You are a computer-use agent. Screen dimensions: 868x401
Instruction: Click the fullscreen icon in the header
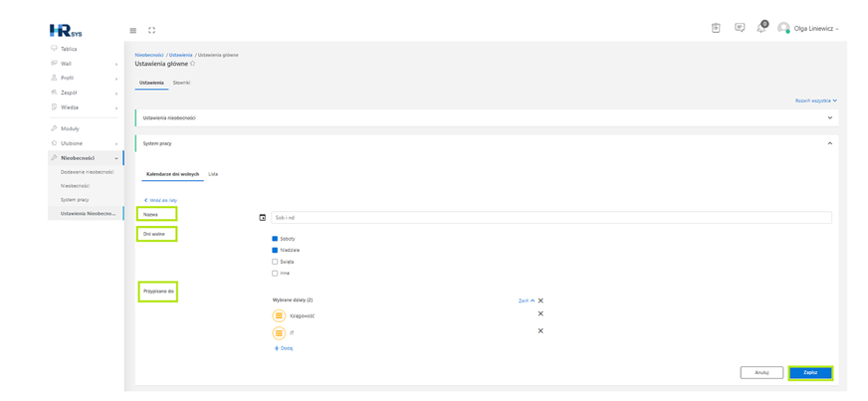coord(151,31)
